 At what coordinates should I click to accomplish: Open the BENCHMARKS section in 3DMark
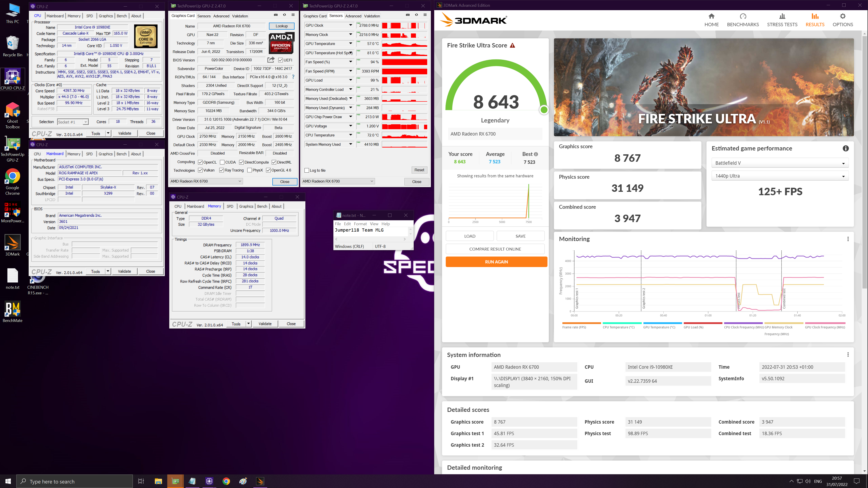[x=743, y=20]
